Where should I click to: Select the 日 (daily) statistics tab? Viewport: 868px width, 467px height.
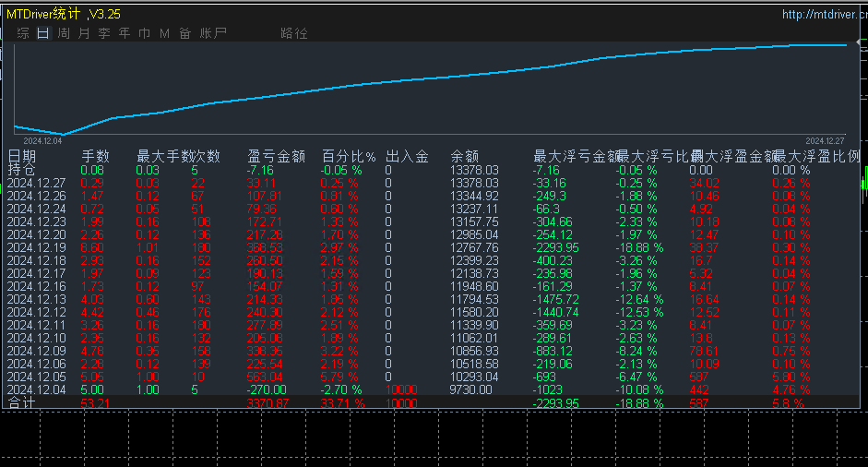point(42,33)
